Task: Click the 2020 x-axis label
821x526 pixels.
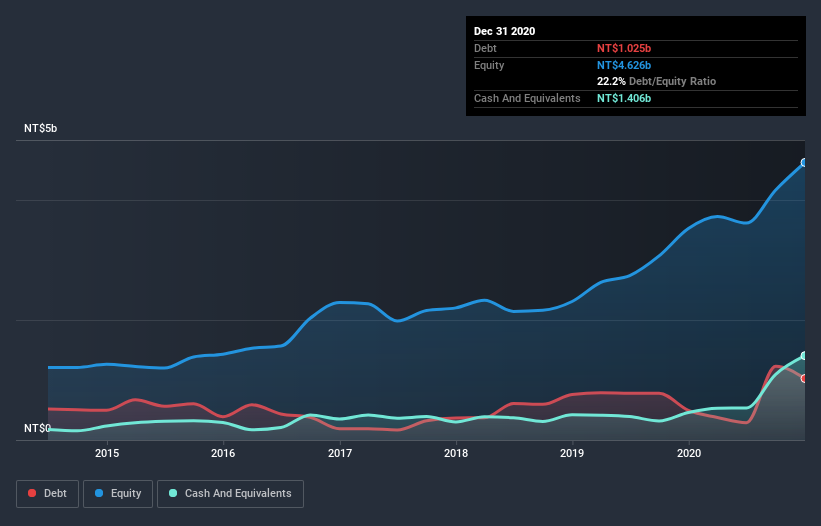Action: pos(689,453)
